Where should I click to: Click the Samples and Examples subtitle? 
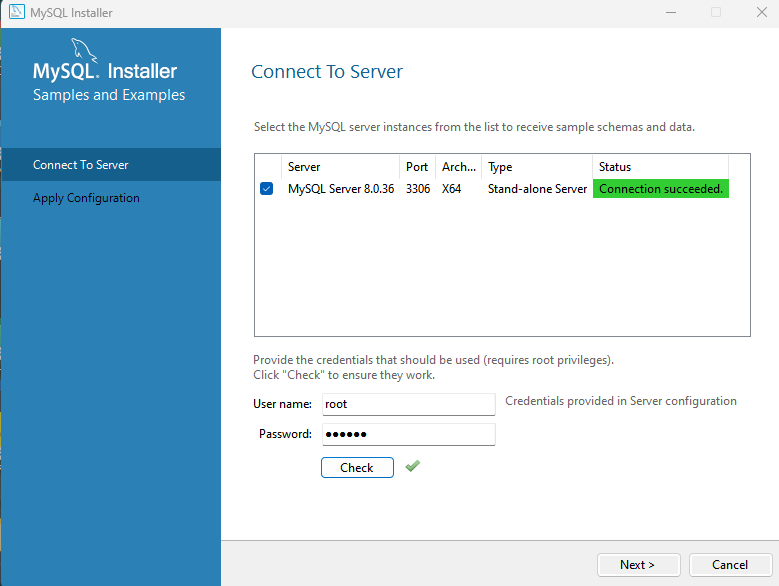[109, 95]
